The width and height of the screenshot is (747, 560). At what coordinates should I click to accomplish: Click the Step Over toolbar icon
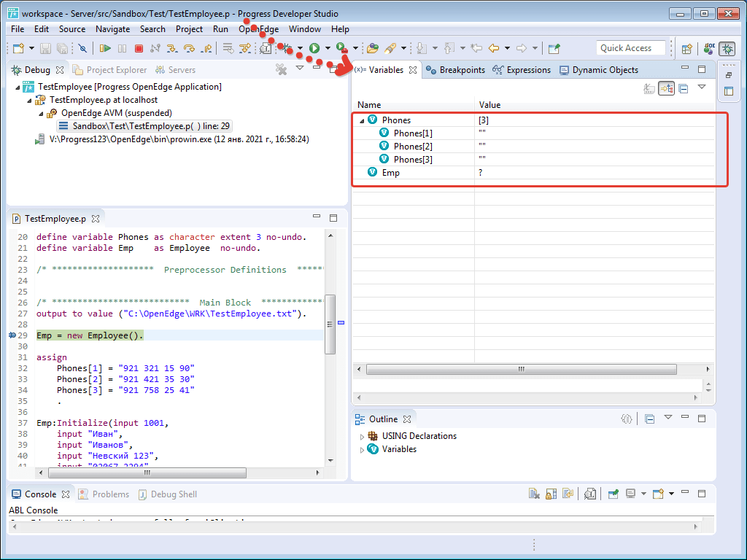point(189,48)
